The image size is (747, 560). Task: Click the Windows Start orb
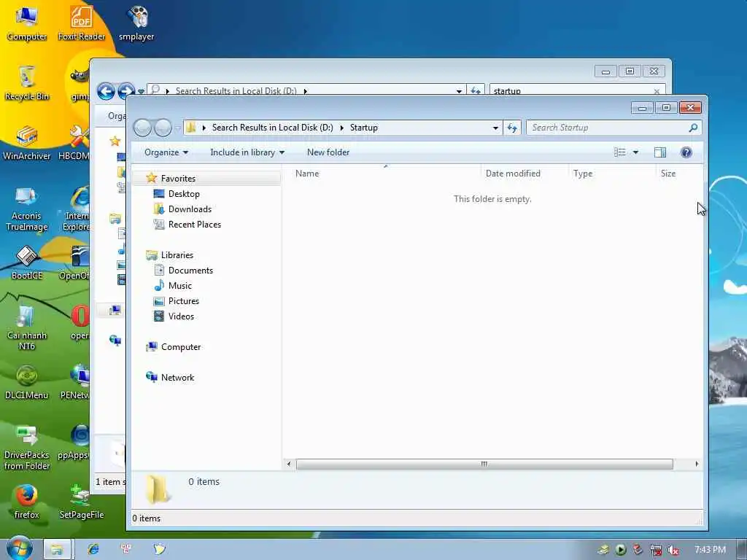tap(20, 548)
